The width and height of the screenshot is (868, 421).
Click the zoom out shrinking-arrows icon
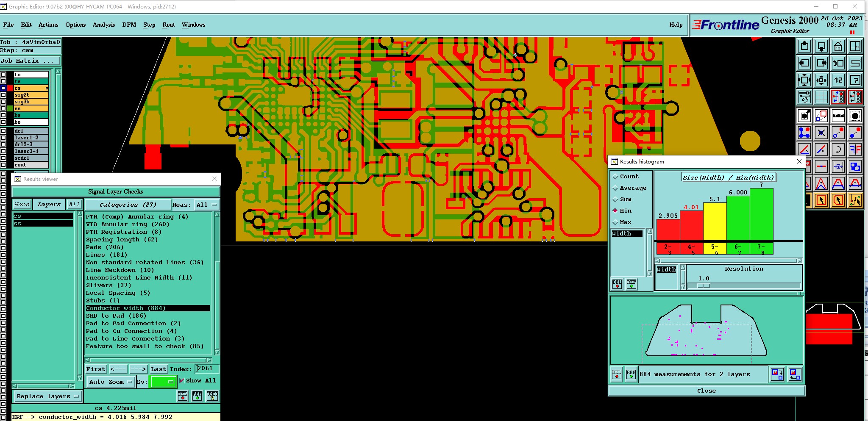(821, 80)
